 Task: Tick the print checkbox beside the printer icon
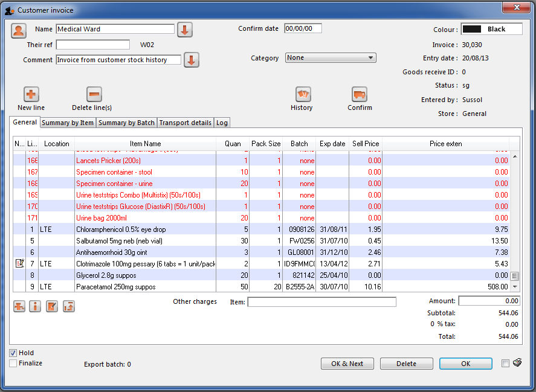tap(505, 363)
